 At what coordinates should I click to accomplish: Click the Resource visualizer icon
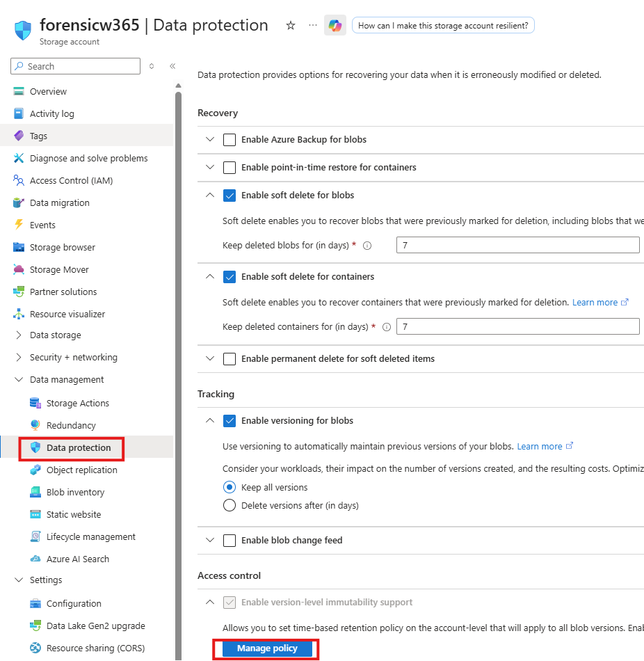click(19, 314)
